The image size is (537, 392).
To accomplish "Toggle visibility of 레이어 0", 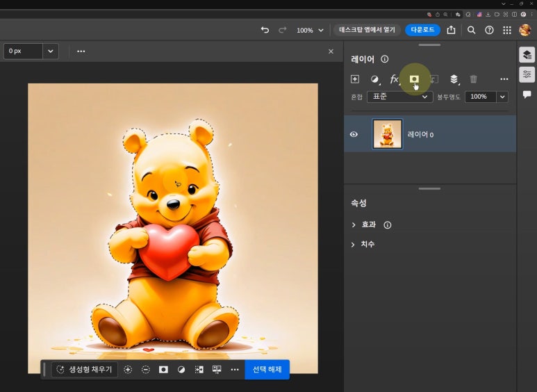I will [x=354, y=134].
